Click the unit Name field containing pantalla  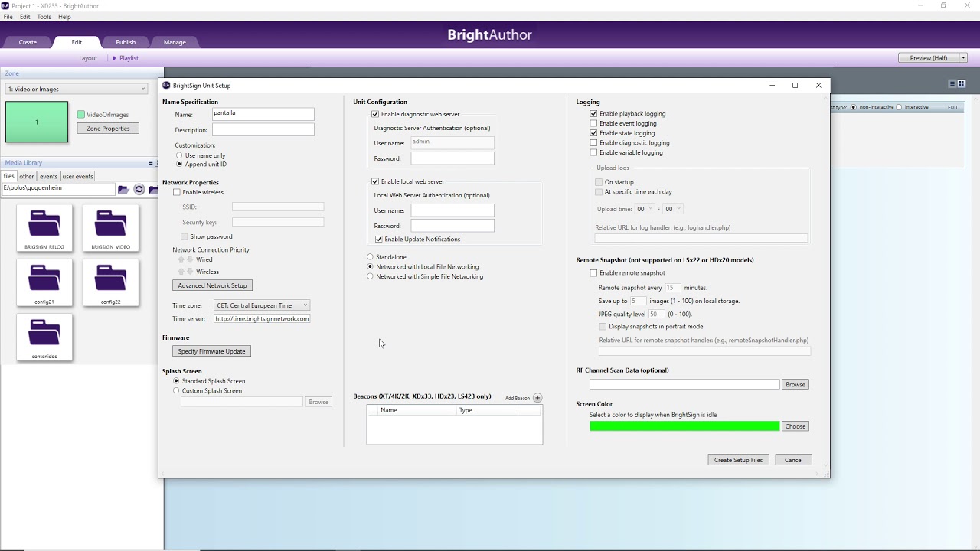pos(263,114)
